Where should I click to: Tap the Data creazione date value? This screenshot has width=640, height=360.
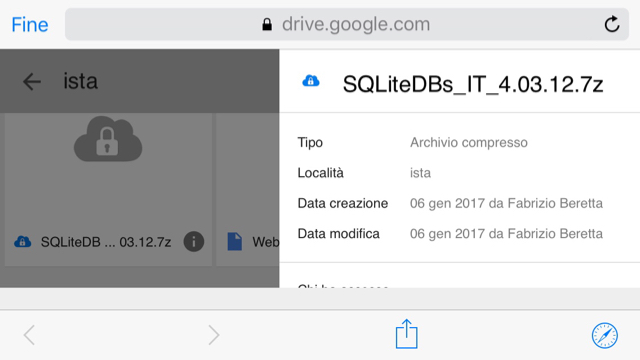(506, 203)
